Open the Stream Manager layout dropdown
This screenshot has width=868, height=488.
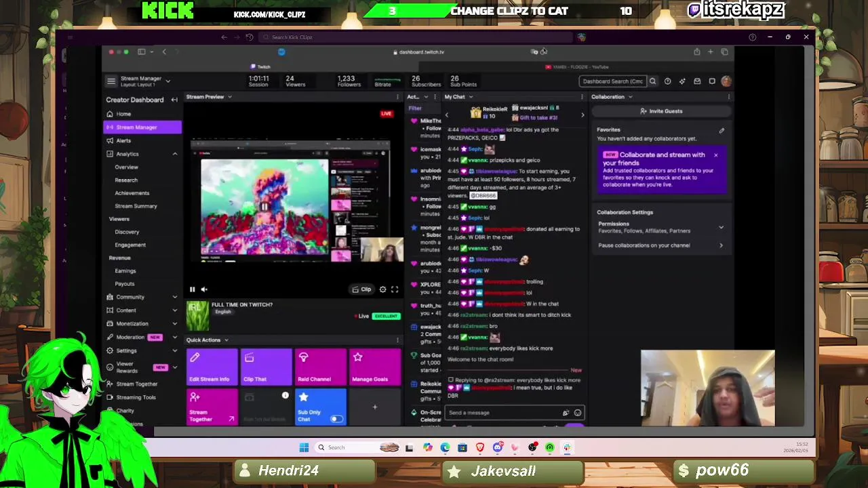167,81
